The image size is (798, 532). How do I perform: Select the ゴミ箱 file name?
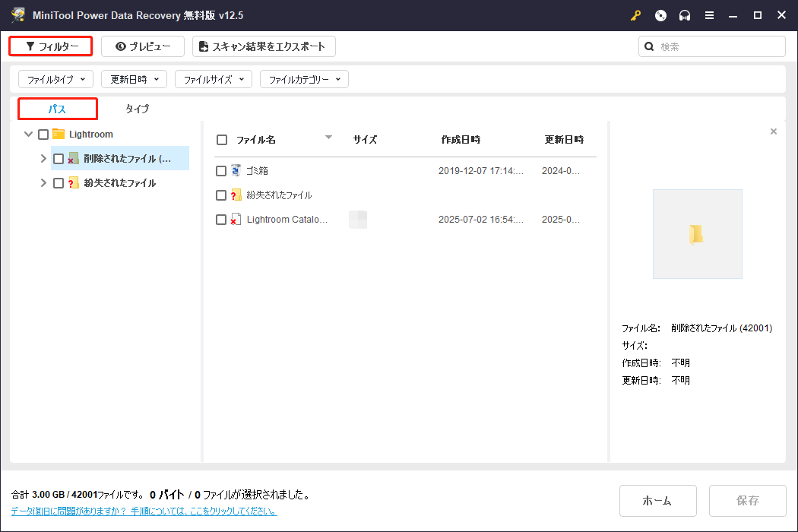257,171
